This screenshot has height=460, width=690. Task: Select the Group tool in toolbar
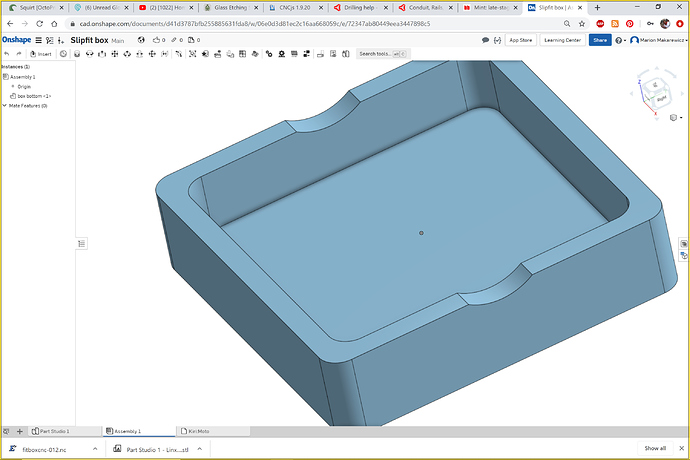click(192, 54)
